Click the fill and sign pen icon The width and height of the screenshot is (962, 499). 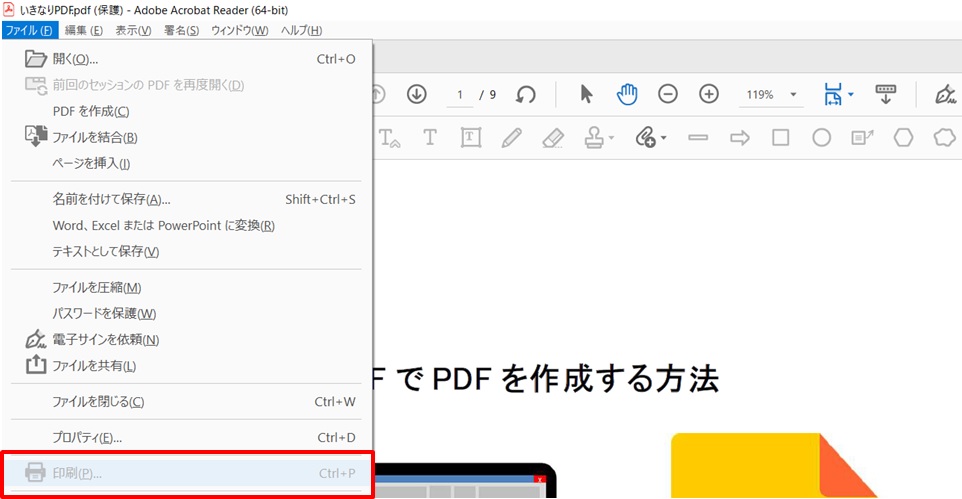pos(945,95)
